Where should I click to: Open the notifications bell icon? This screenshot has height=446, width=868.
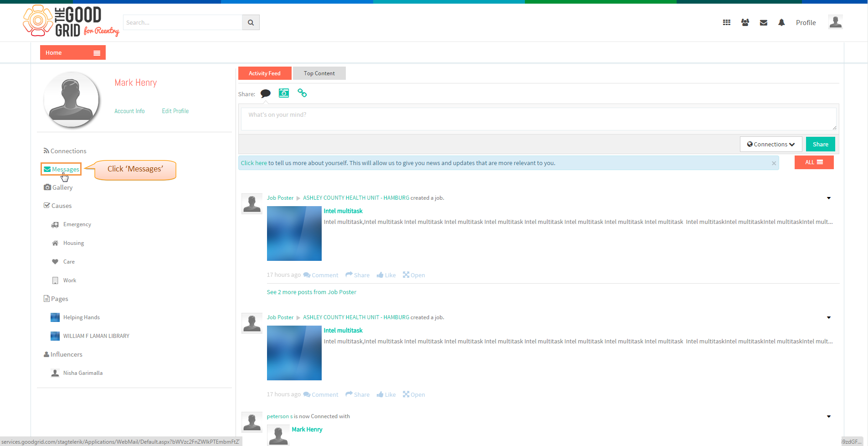(781, 22)
